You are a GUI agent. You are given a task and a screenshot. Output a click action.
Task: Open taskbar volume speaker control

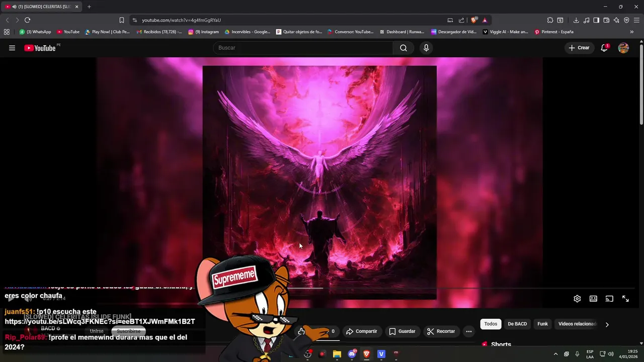610,354
